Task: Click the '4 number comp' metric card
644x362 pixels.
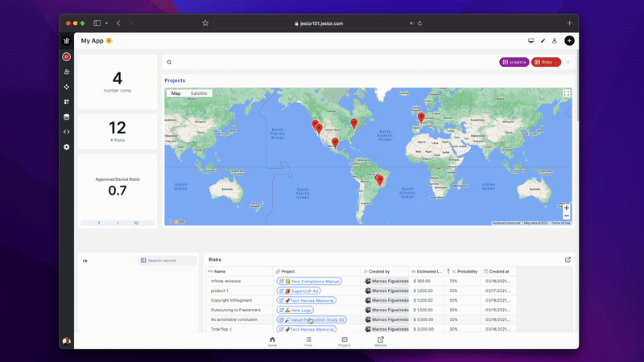Action: pyautogui.click(x=118, y=82)
